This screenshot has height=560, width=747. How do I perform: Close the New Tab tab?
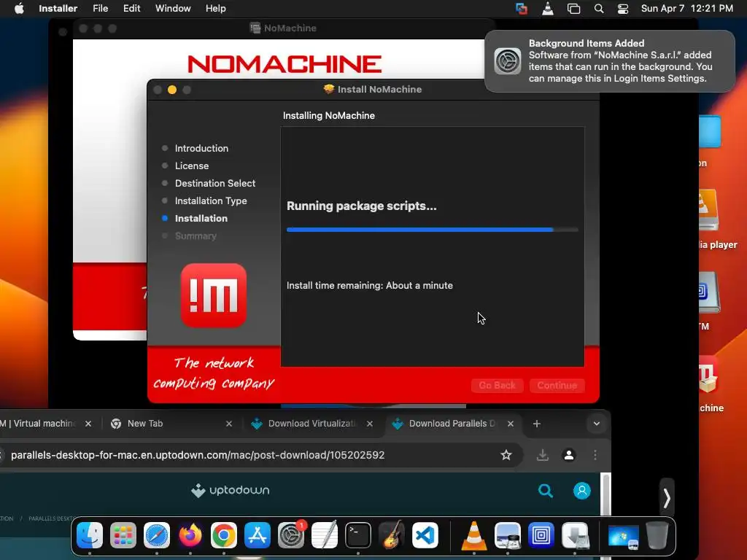228,424
